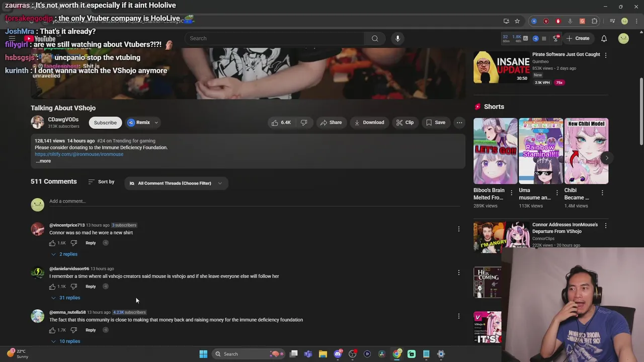Viewport: 644px width, 362px height.
Task: Expand 31 replies under danielarvidsson96's comment
Action: (65, 298)
